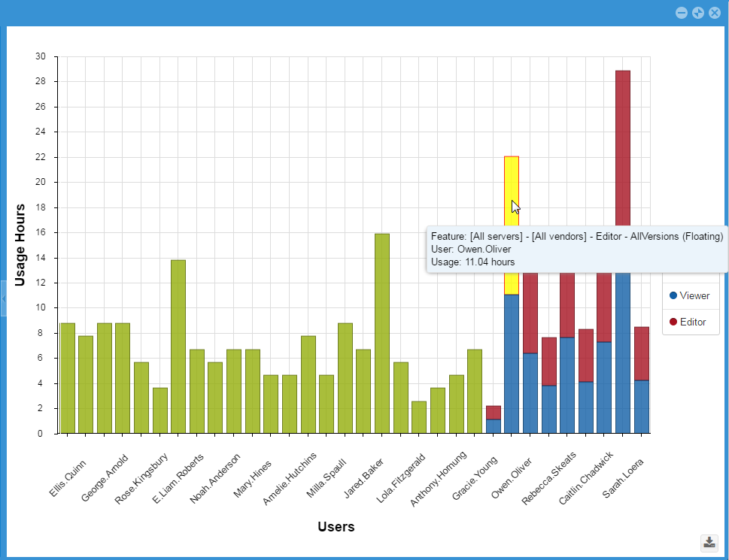Click the maximize/restore icon in the panel header

698,13
